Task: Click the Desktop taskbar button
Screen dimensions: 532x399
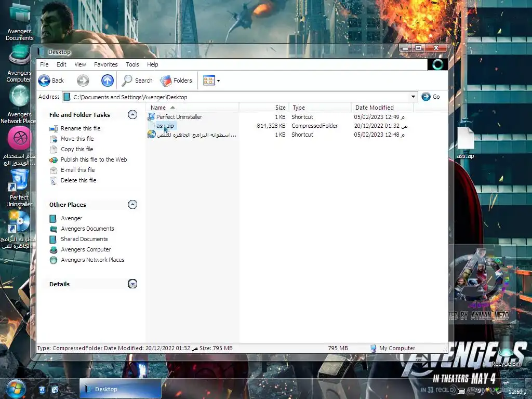Action: pyautogui.click(x=121, y=389)
